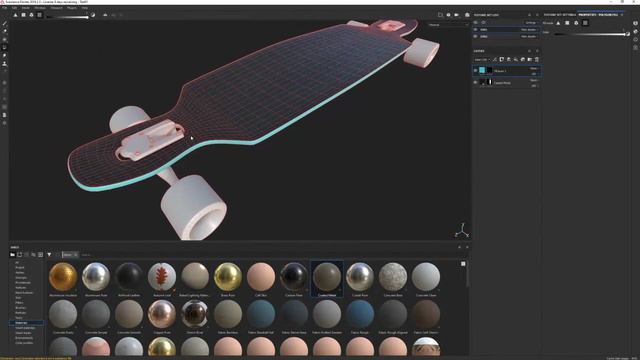Select the Projection tool
The width and height of the screenshot is (640, 360).
(x=4, y=40)
